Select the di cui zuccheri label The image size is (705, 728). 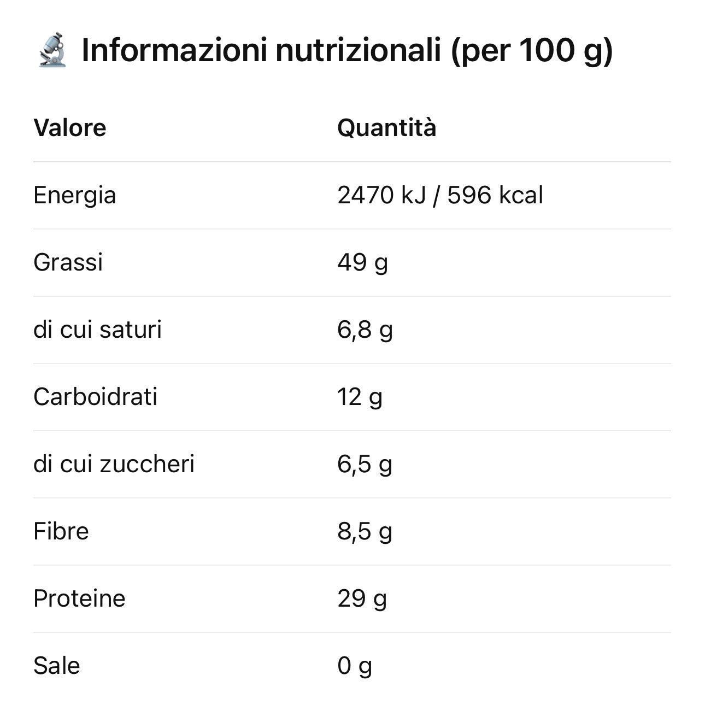[114, 465]
